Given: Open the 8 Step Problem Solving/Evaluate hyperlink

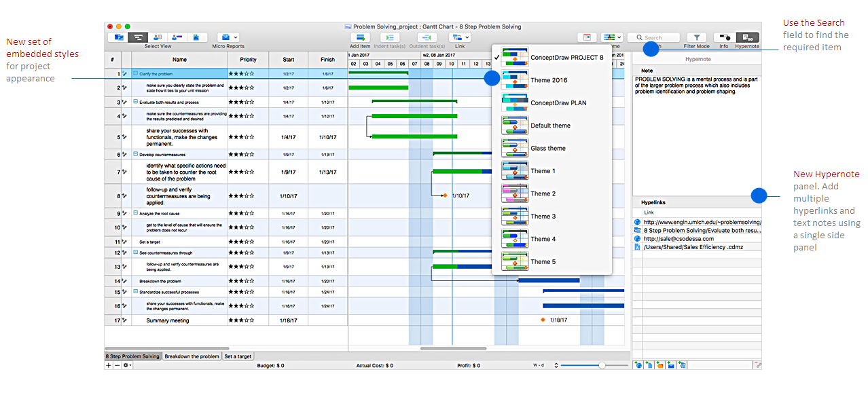Looking at the screenshot, I should pyautogui.click(x=702, y=230).
